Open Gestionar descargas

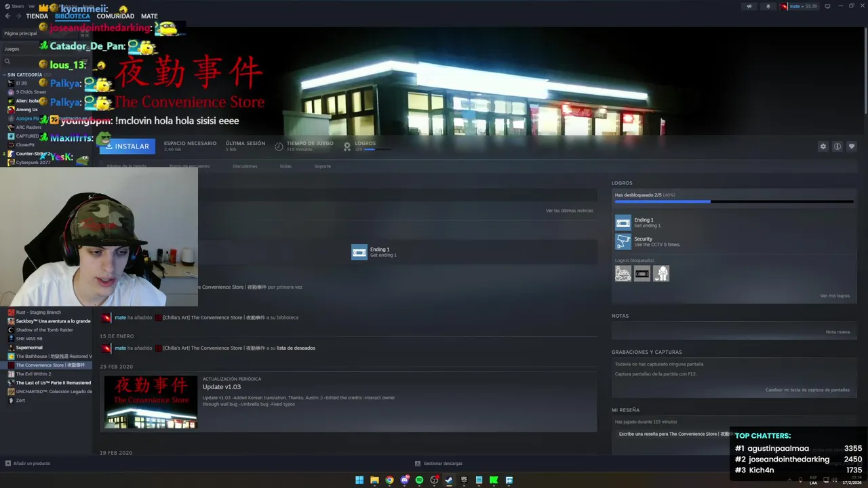[x=439, y=464]
